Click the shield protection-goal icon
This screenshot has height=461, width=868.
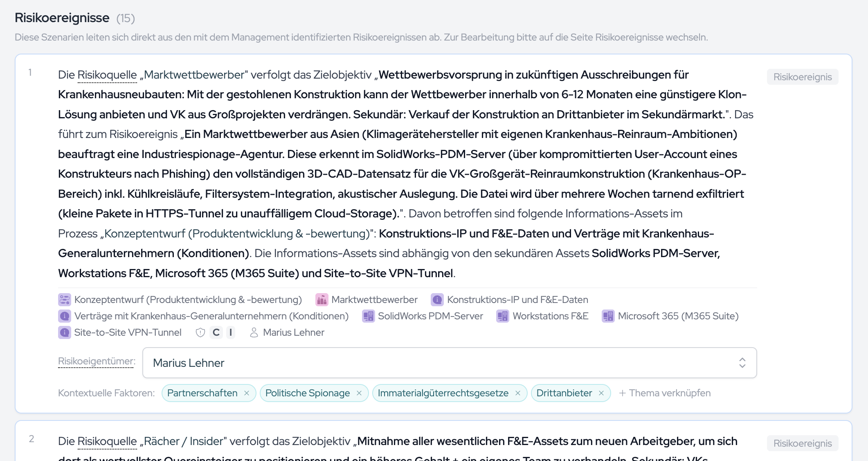[x=200, y=332]
